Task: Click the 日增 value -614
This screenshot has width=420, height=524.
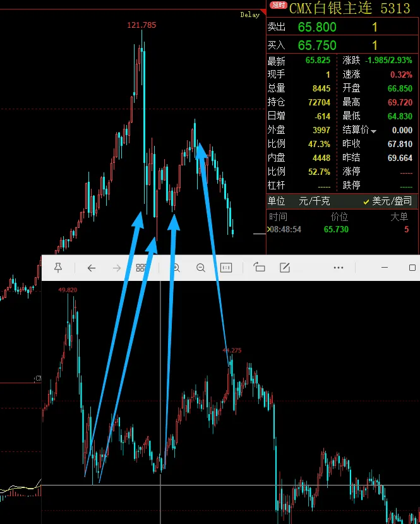Action: 322,116
